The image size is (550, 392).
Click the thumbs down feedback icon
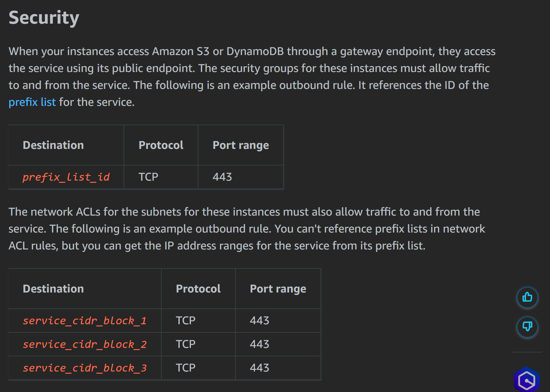pyautogui.click(x=527, y=327)
